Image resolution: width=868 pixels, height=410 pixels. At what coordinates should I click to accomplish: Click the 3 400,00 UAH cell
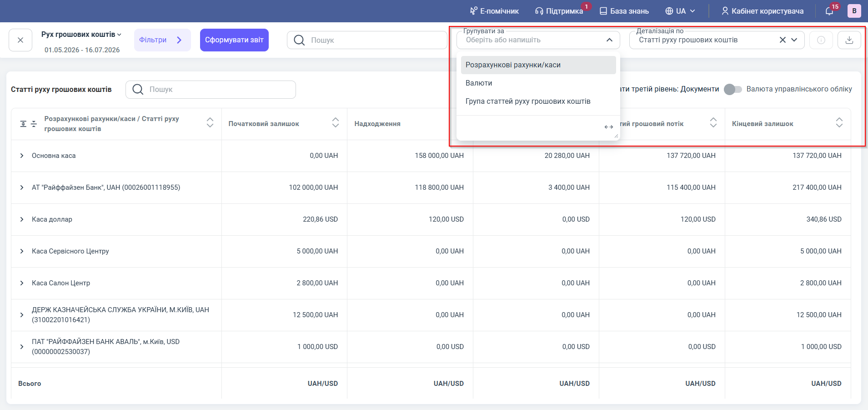[569, 187]
